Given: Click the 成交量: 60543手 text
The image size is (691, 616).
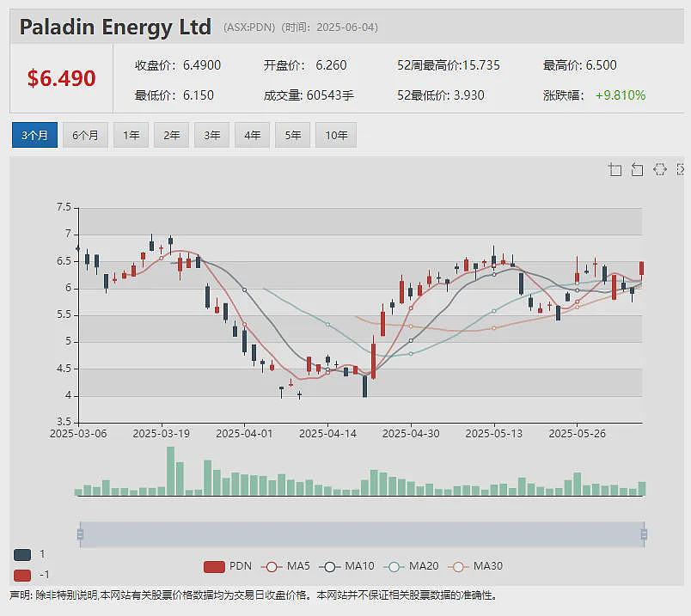Looking at the screenshot, I should [309, 95].
